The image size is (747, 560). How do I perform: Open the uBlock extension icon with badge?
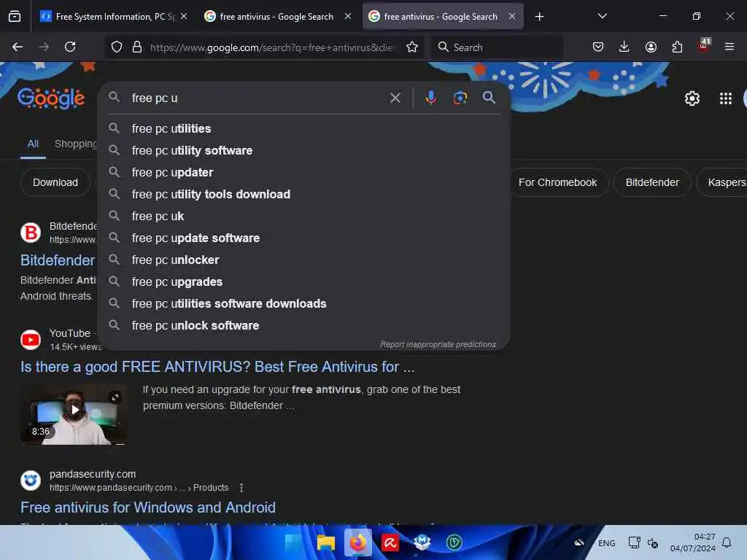coord(704,44)
